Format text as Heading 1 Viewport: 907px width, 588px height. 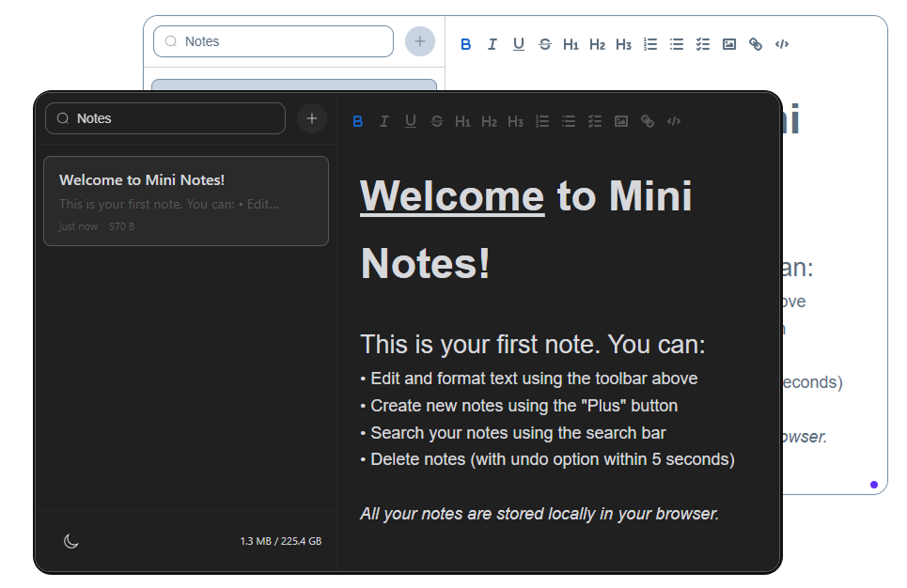point(462,120)
